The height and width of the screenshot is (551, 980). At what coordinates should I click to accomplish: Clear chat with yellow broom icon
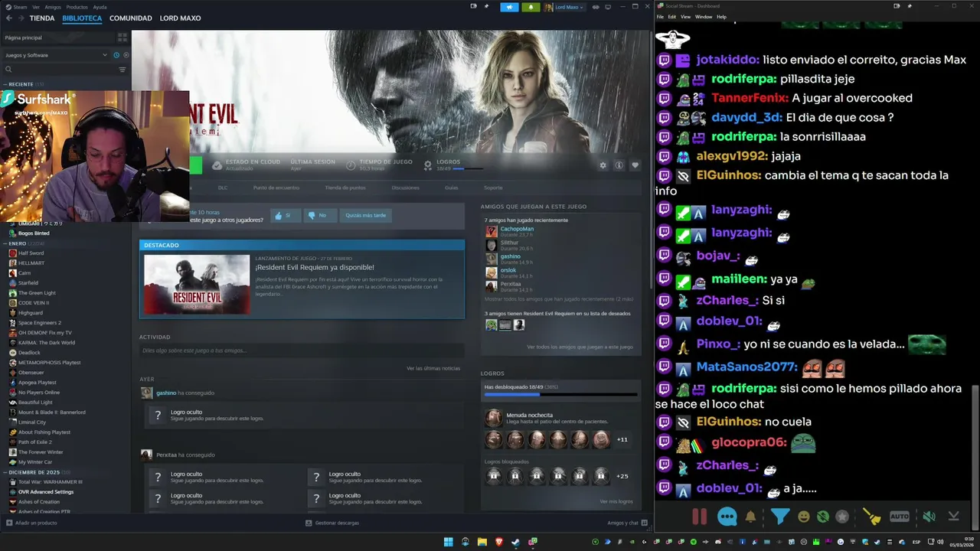[x=871, y=517]
